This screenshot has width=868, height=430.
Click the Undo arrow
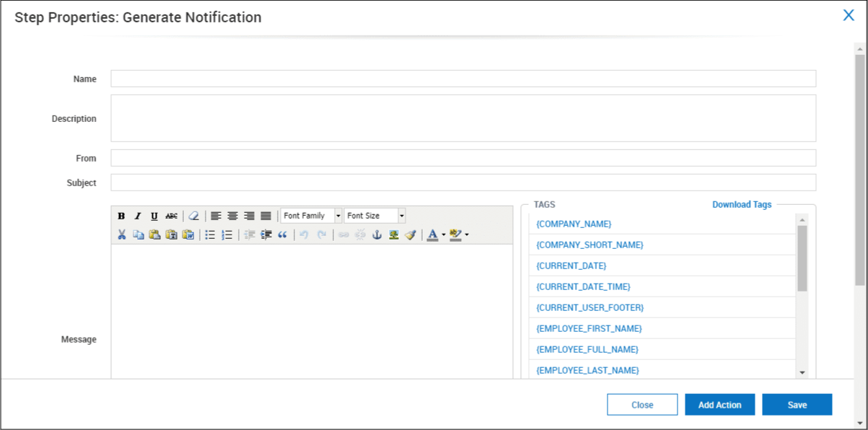[x=304, y=234]
